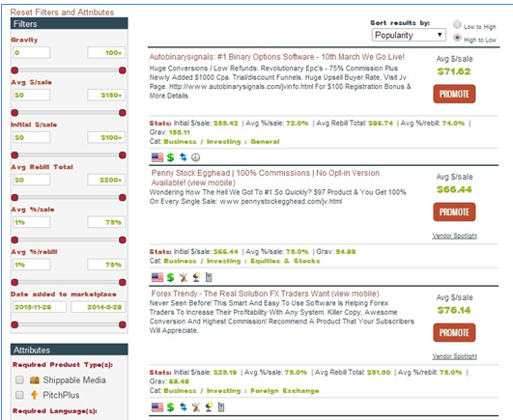Select High to Low sort order
The height and width of the screenshot is (420, 513).
(457, 38)
